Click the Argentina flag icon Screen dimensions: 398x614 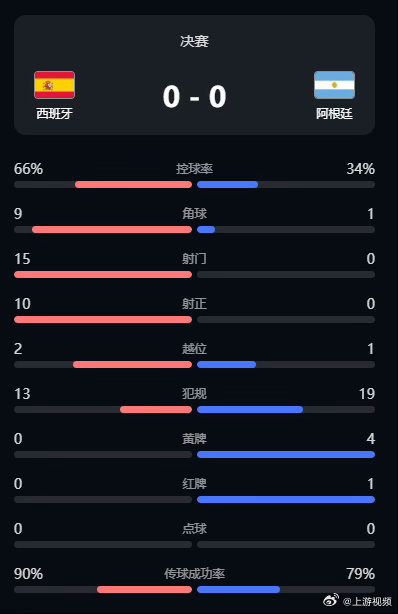[x=335, y=85]
